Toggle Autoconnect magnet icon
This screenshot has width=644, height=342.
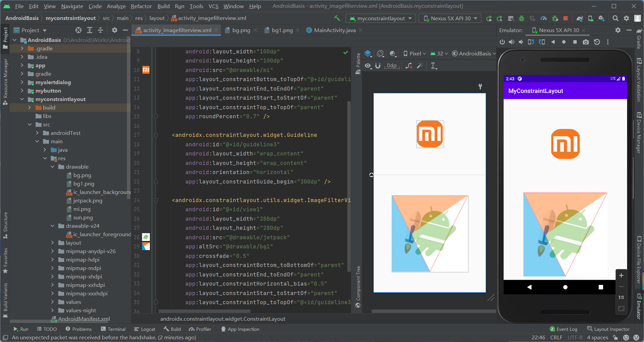pyautogui.click(x=378, y=66)
